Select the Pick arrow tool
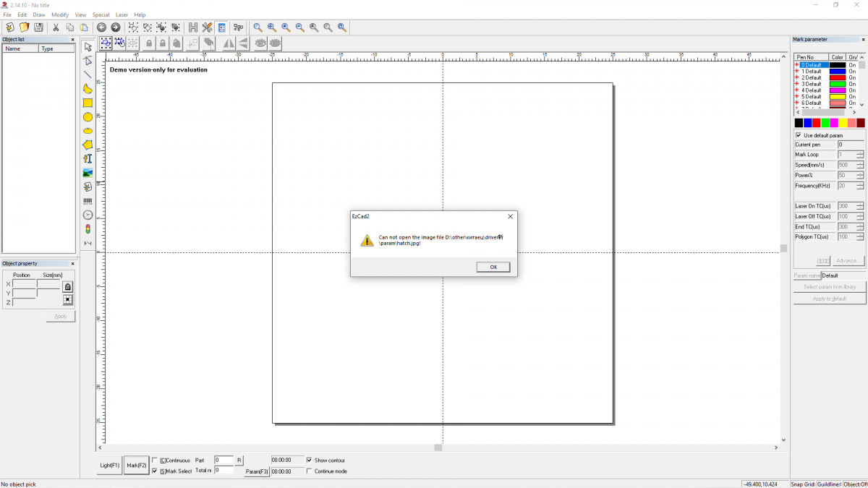 [88, 47]
